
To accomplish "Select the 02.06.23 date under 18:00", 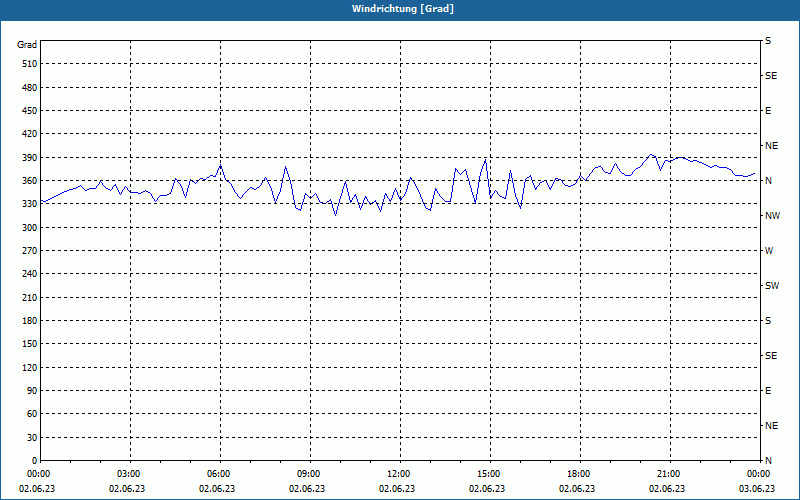I will pyautogui.click(x=577, y=489).
